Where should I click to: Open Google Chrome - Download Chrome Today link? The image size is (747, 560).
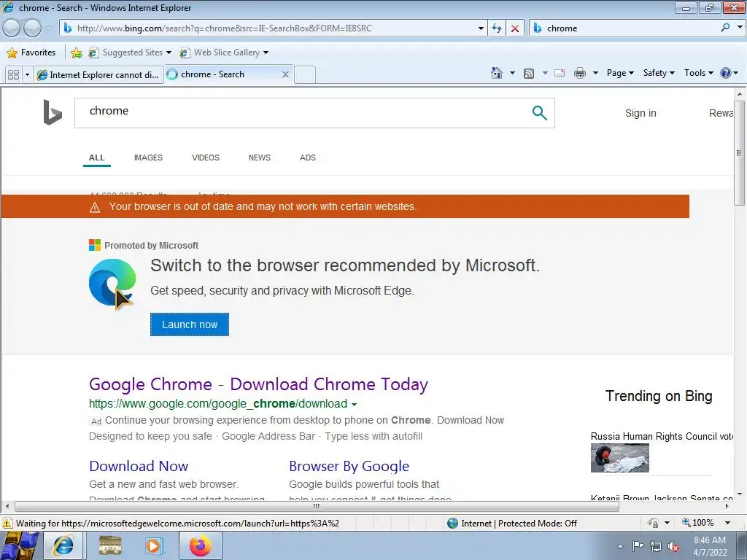tap(258, 384)
